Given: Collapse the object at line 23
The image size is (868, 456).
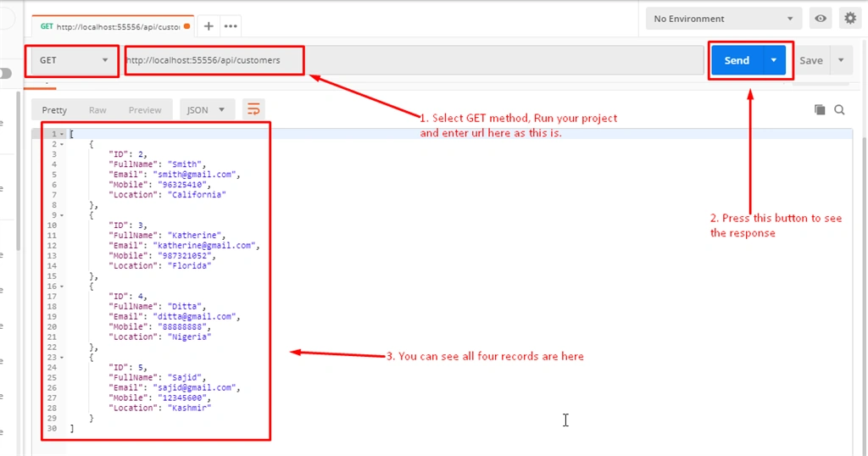Looking at the screenshot, I should tap(61, 358).
